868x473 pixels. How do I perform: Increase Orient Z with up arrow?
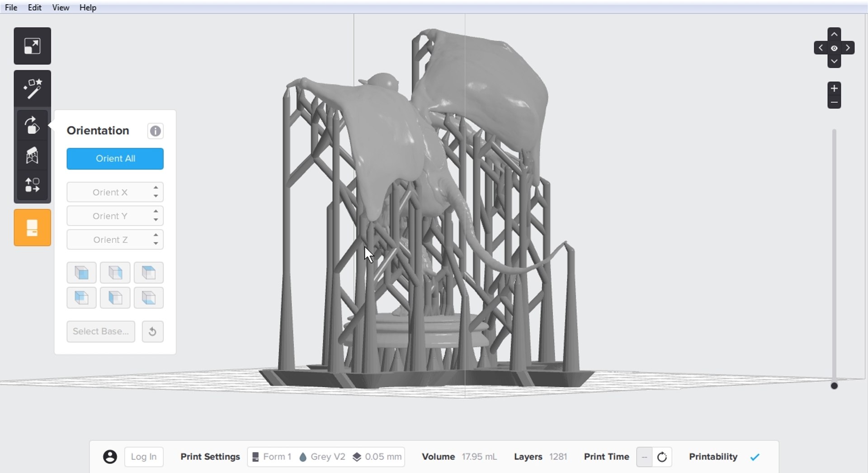click(x=156, y=235)
